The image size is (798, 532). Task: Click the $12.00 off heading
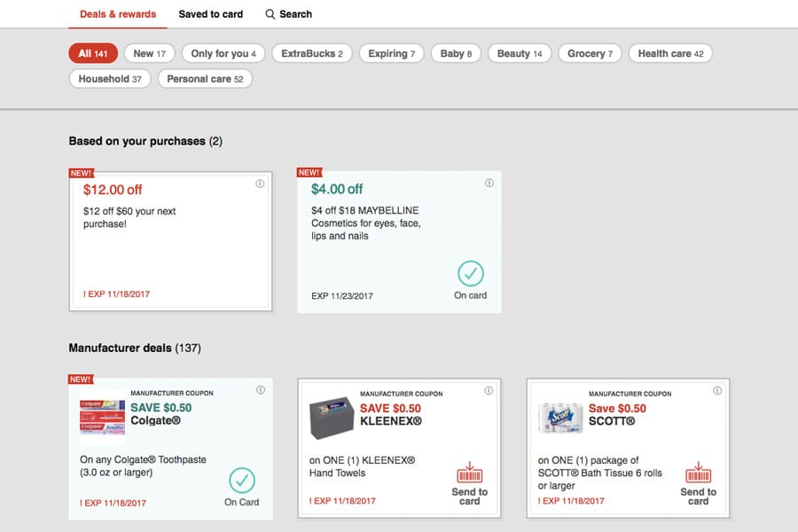pos(113,190)
